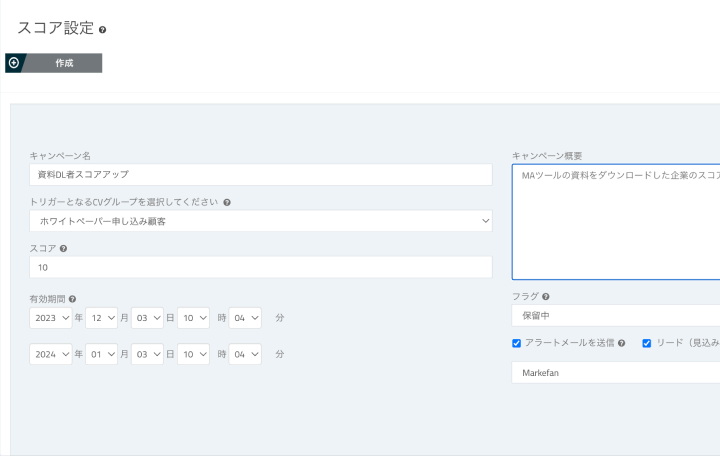
Task: Open the start year 2023 dropdown
Action: point(51,318)
